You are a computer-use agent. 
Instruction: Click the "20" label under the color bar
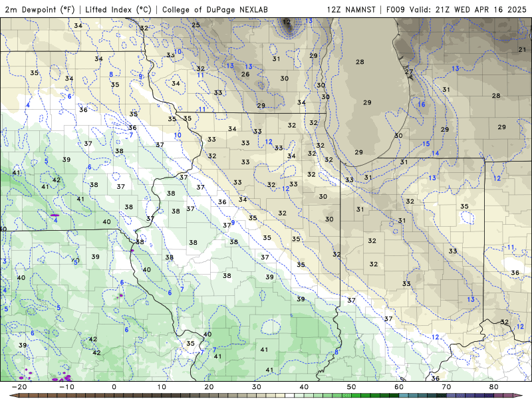[x=209, y=387]
